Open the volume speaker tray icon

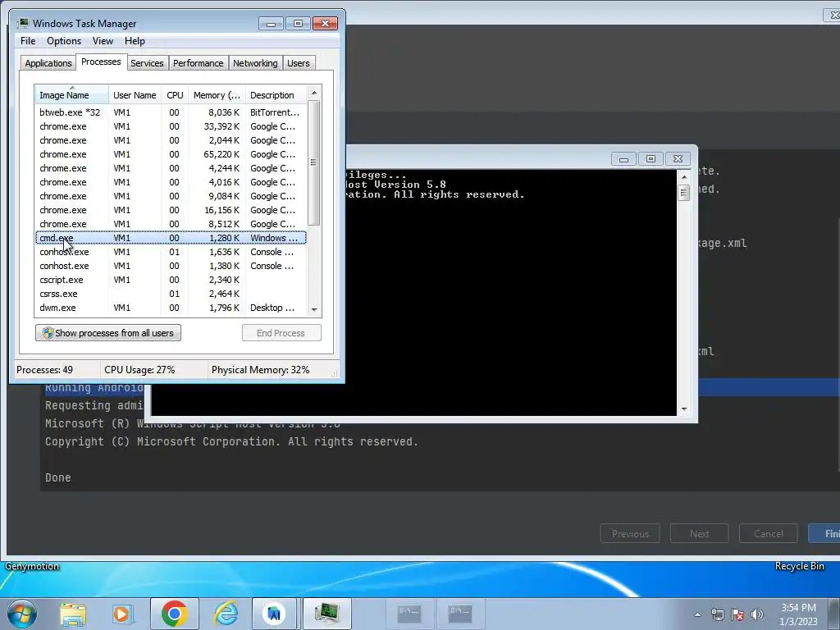(x=757, y=614)
